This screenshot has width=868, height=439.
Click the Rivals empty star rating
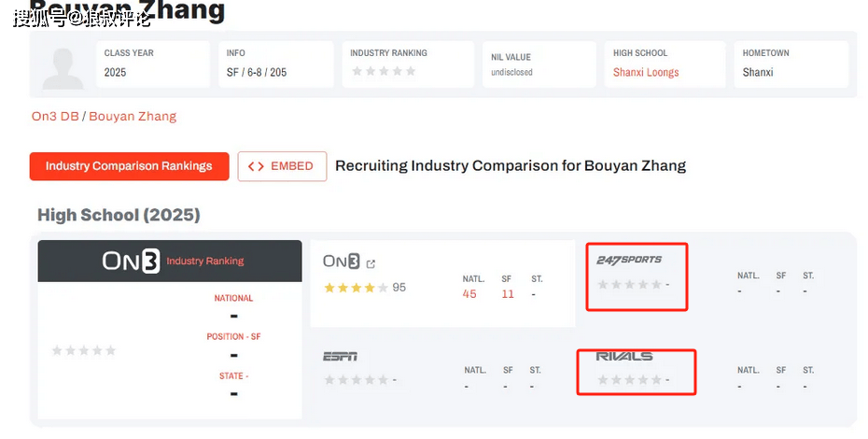[629, 380]
